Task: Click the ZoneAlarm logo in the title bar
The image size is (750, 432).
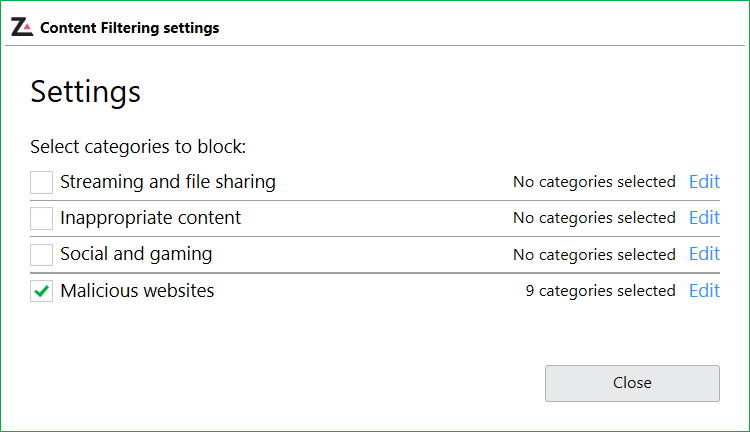Action: pyautogui.click(x=21, y=27)
